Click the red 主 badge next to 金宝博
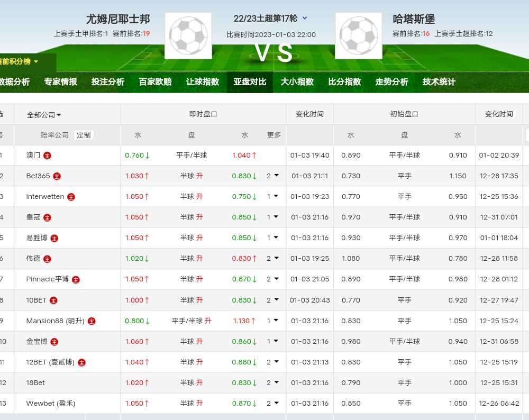This screenshot has width=529, height=420. pyautogui.click(x=54, y=342)
